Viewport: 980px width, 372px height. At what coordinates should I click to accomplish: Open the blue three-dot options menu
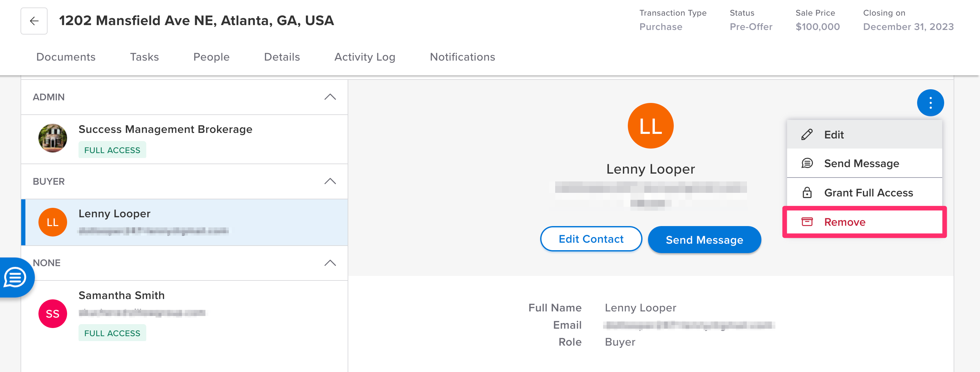(930, 103)
